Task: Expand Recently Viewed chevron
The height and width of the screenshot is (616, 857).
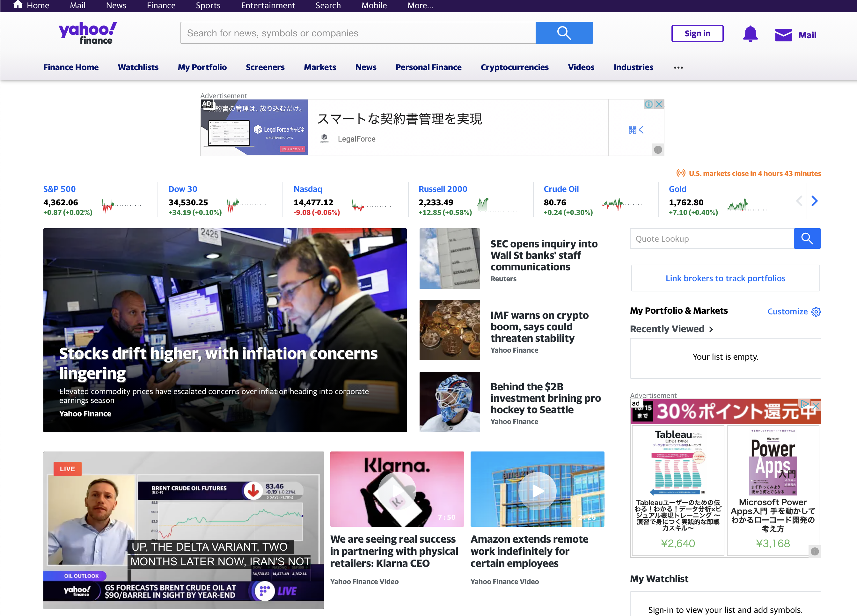Action: pos(711,329)
